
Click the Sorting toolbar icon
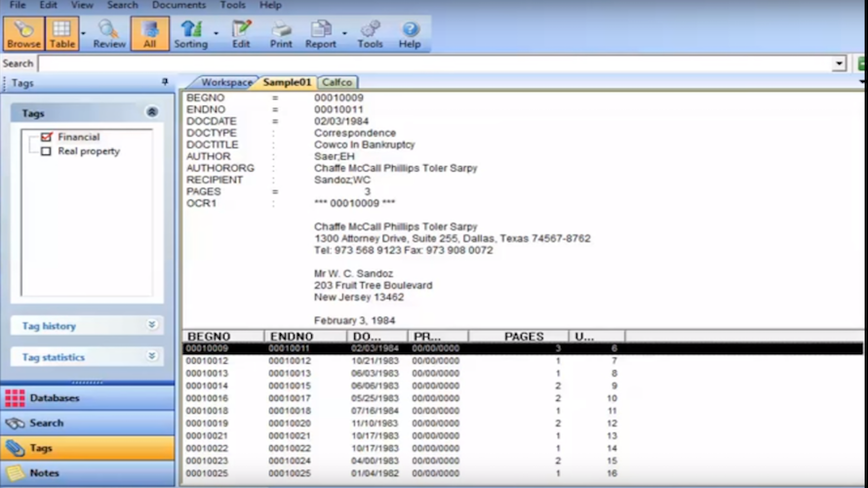(x=190, y=33)
